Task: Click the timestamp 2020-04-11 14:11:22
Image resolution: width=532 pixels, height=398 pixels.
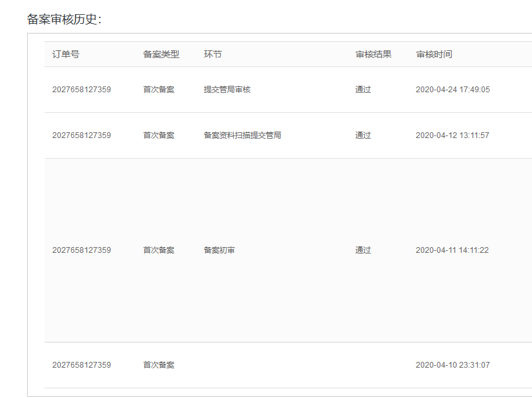Action: click(x=452, y=250)
